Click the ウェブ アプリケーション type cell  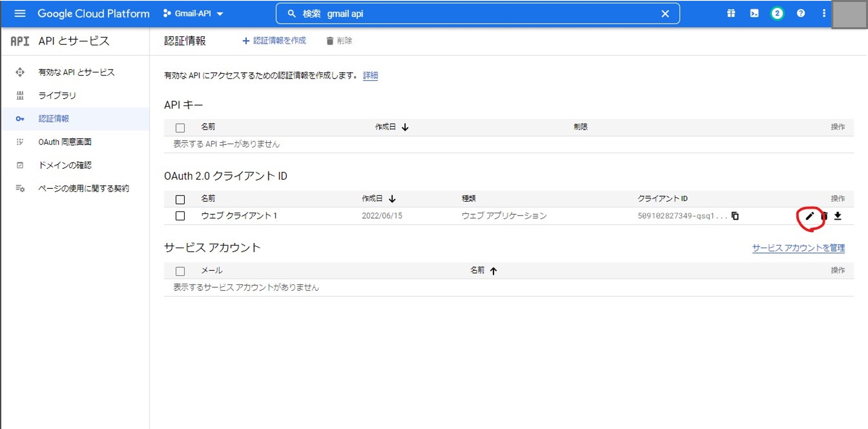504,216
